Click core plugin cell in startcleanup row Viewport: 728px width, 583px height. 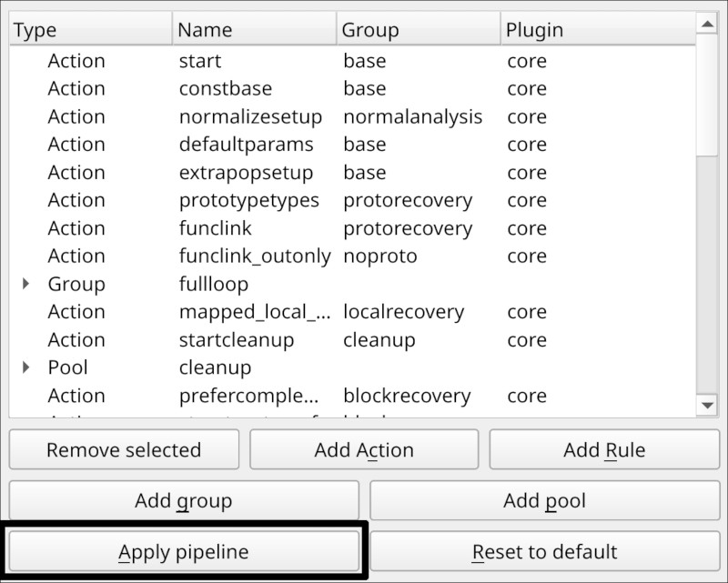click(527, 340)
